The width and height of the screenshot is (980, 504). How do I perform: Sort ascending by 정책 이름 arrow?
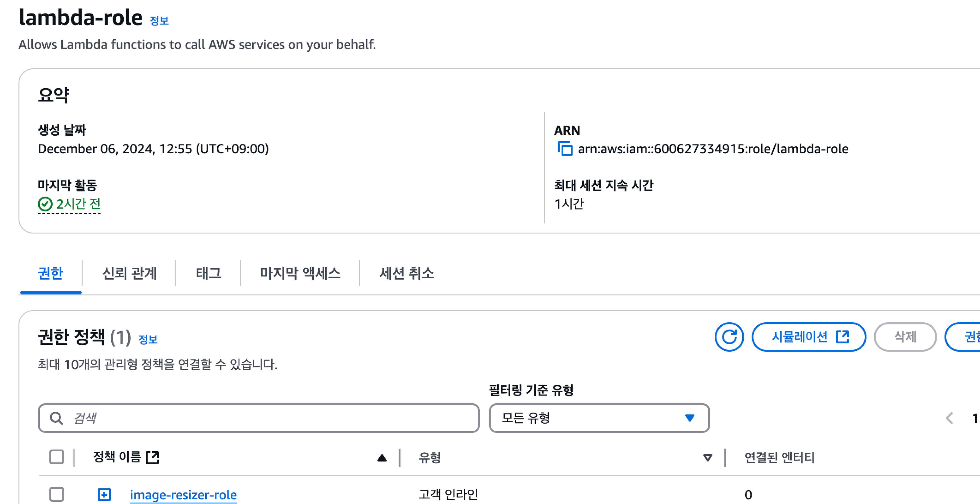(x=382, y=458)
